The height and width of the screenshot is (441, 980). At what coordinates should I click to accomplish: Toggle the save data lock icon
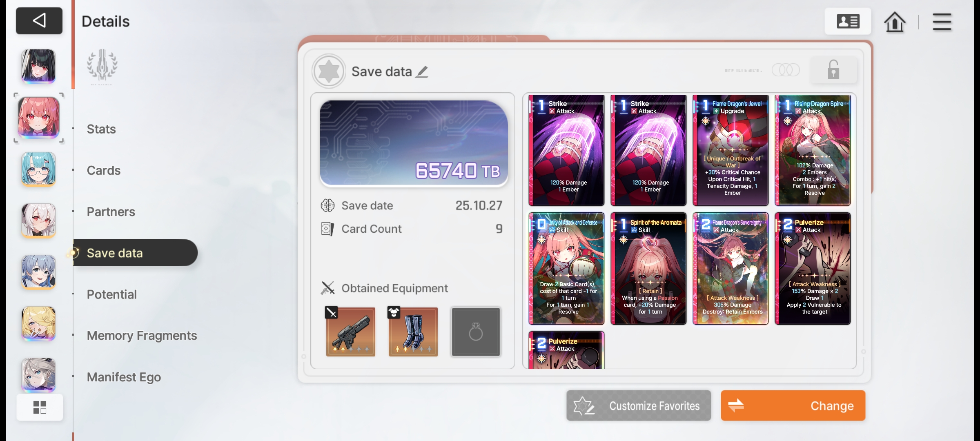tap(833, 70)
